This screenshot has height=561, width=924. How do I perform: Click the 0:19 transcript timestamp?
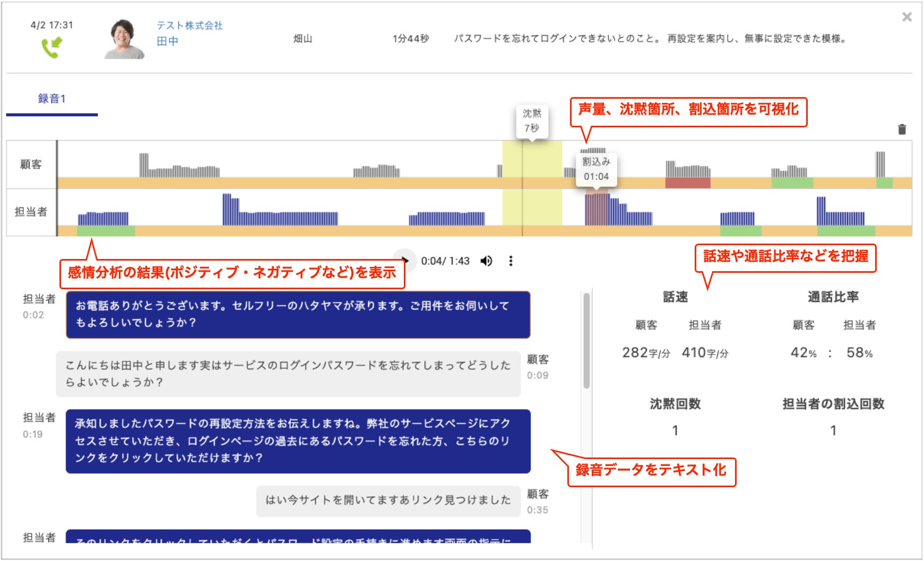(x=33, y=435)
